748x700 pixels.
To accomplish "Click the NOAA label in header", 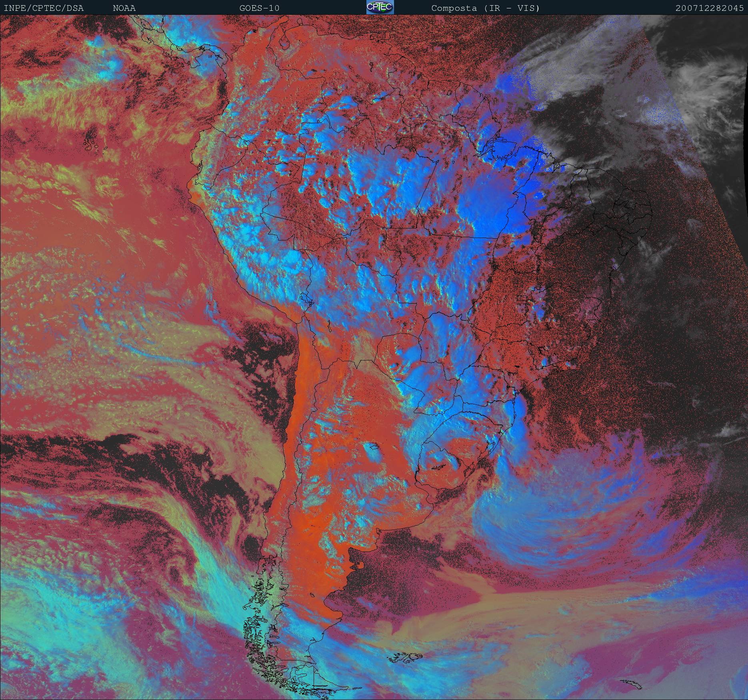I will [x=124, y=8].
